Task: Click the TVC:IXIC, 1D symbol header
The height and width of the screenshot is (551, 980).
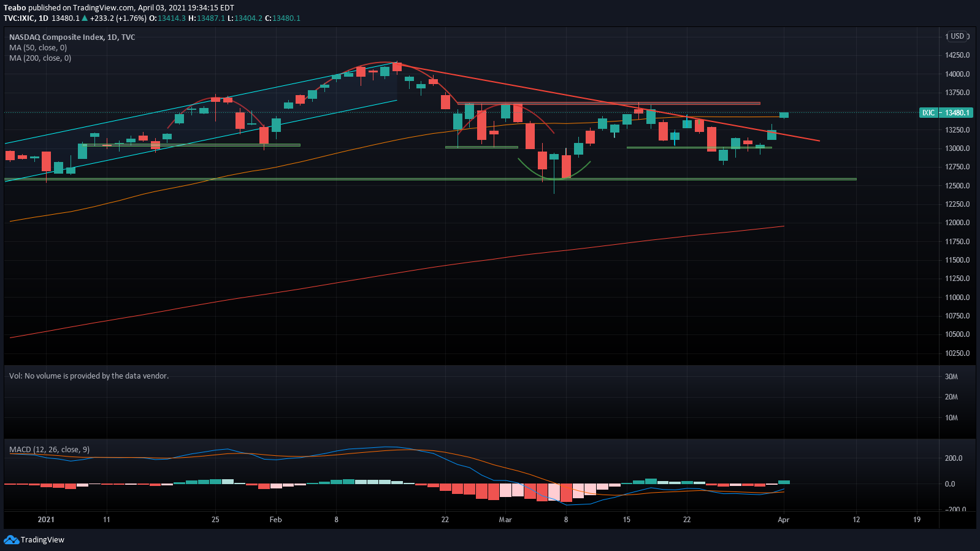Action: pos(26,18)
